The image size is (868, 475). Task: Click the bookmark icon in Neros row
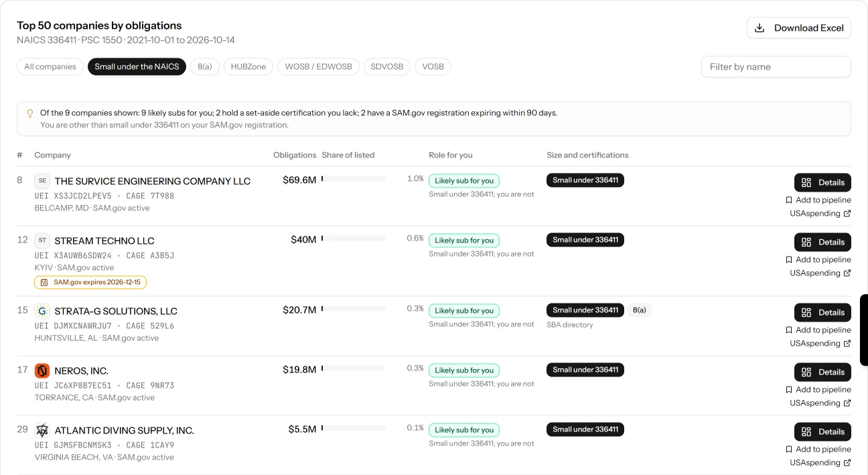[789, 390]
